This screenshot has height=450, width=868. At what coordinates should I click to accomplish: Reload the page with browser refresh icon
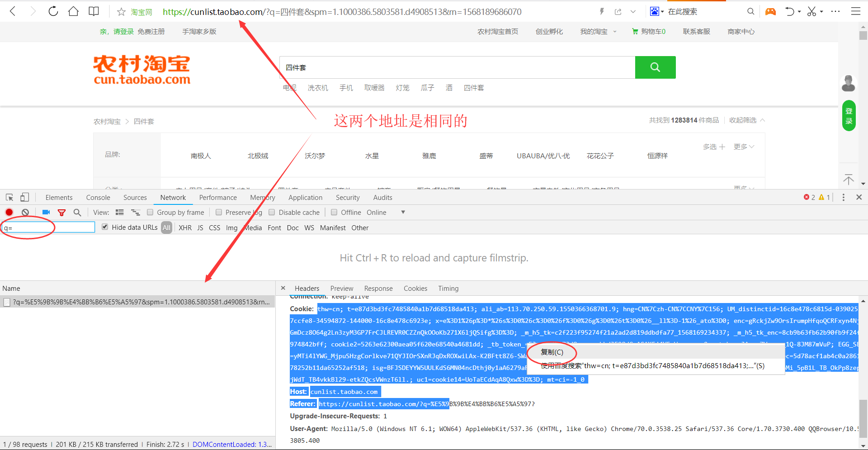53,12
